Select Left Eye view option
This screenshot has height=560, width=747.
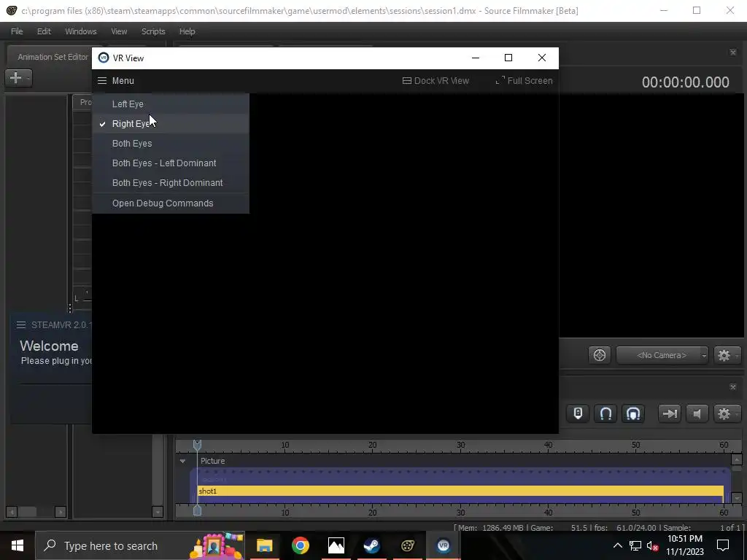click(171, 104)
